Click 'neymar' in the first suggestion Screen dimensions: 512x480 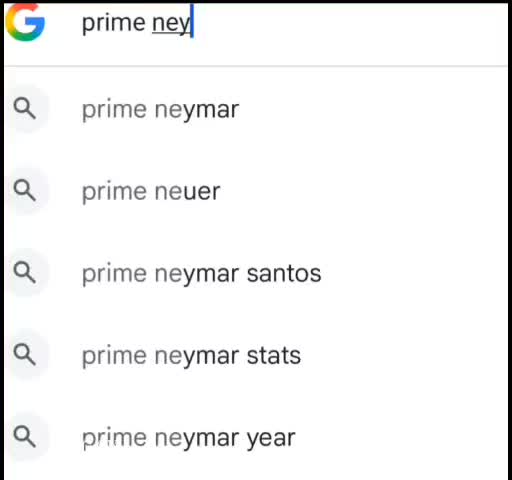click(197, 110)
